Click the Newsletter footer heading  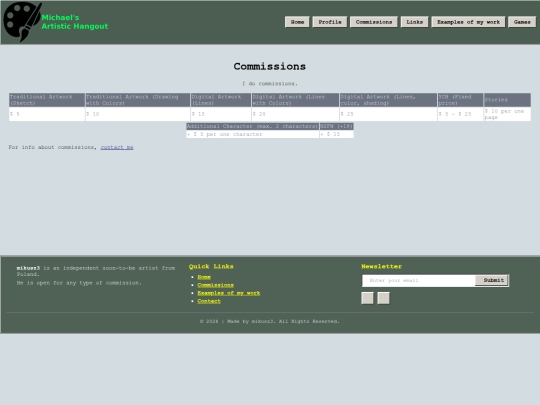click(382, 267)
